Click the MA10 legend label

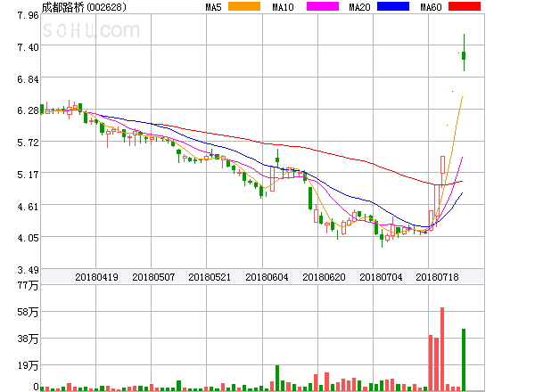point(283,7)
